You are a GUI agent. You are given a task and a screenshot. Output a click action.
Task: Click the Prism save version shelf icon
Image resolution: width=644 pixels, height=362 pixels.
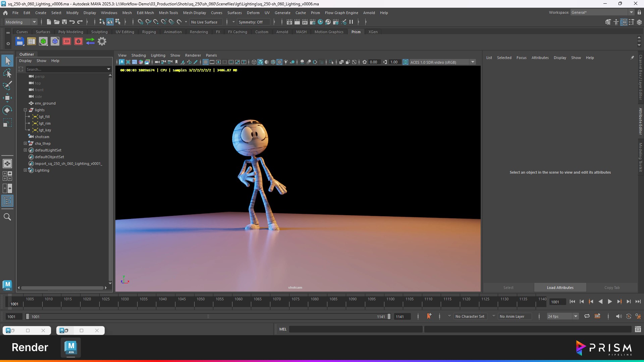tap(20, 42)
